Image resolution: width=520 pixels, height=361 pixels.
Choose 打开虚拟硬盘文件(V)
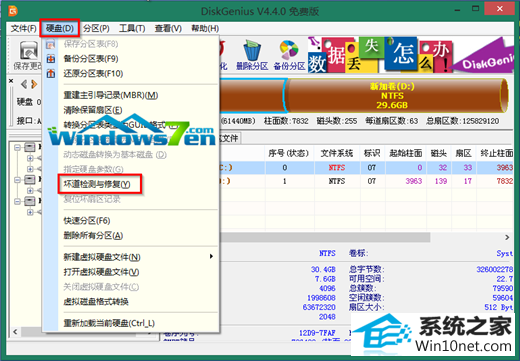click(x=101, y=272)
